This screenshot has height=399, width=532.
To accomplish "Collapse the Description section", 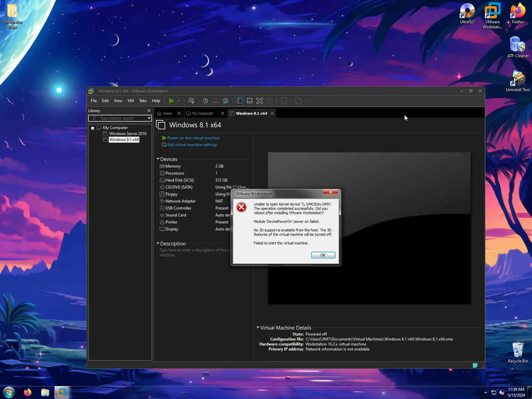I will pos(158,243).
